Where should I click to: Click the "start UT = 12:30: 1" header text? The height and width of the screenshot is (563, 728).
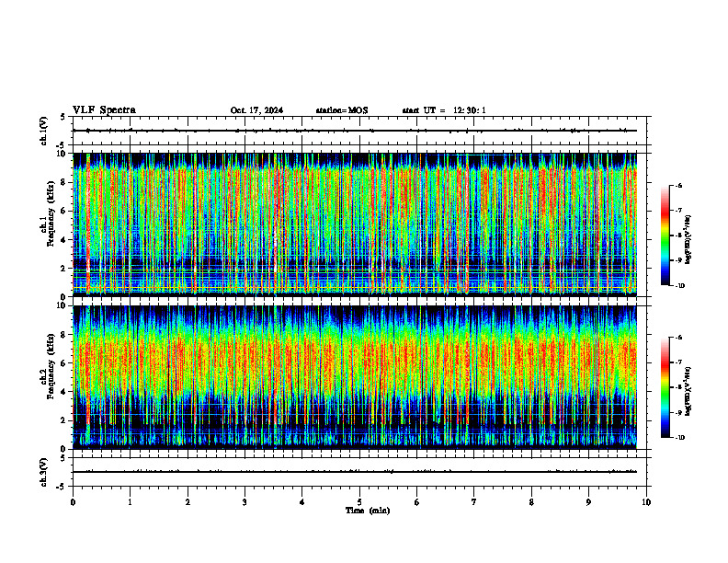(x=444, y=110)
